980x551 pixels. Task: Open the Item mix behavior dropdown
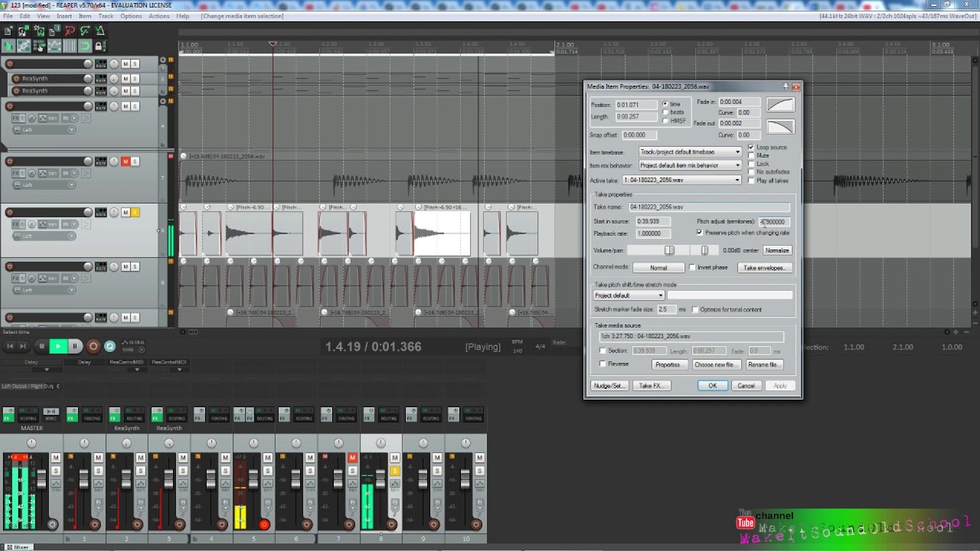691,165
